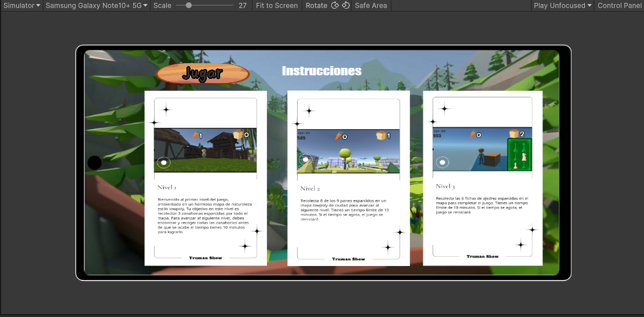644x317 pixels.
Task: Click the Truman Show footer on Nivel 2 card
Action: (x=348, y=259)
